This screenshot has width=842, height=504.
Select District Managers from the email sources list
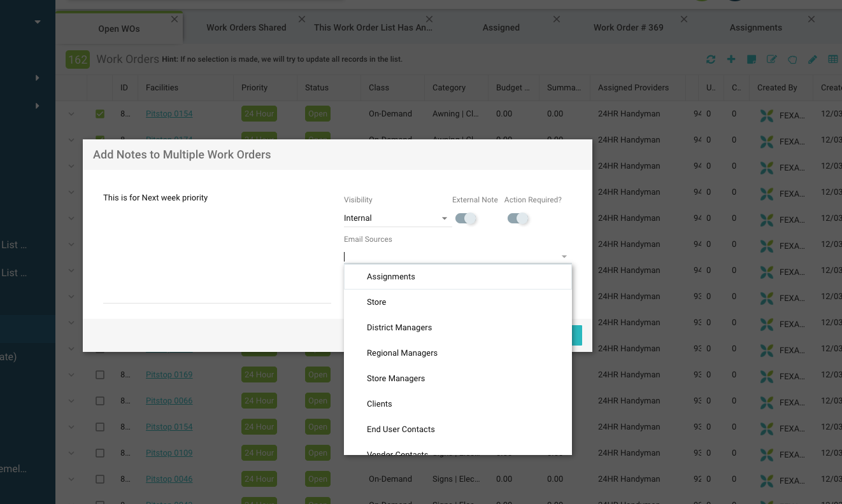[399, 328]
